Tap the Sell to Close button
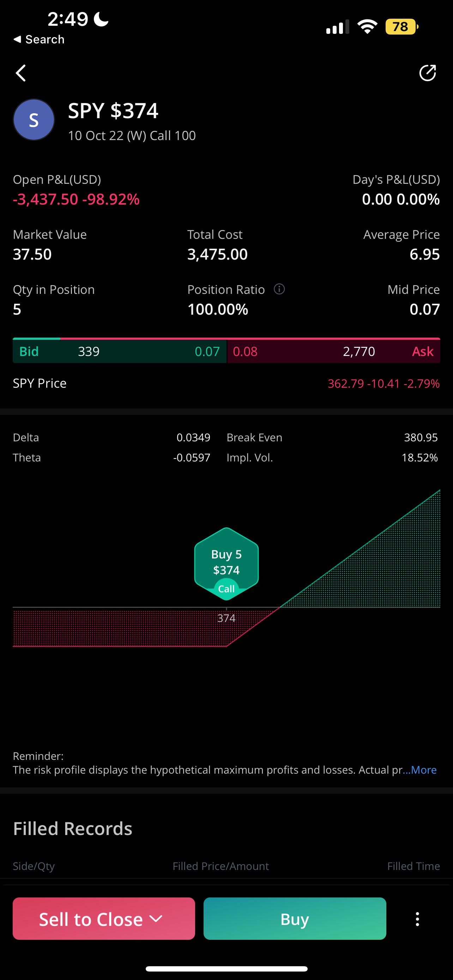Image resolution: width=453 pixels, height=980 pixels. click(x=91, y=919)
